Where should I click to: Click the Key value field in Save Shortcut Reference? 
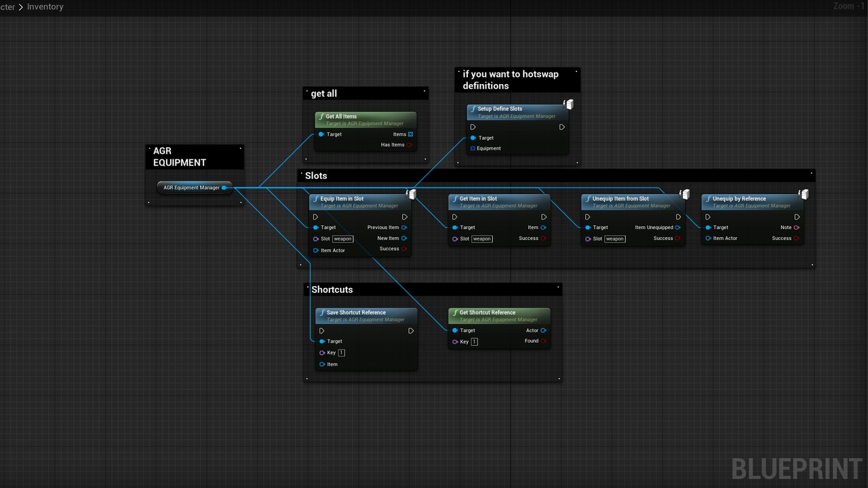341,352
